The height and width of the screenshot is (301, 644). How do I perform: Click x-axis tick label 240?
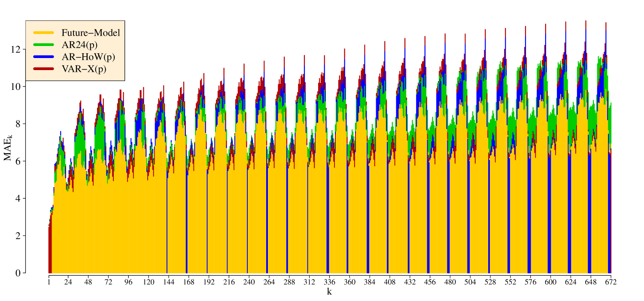249,282
